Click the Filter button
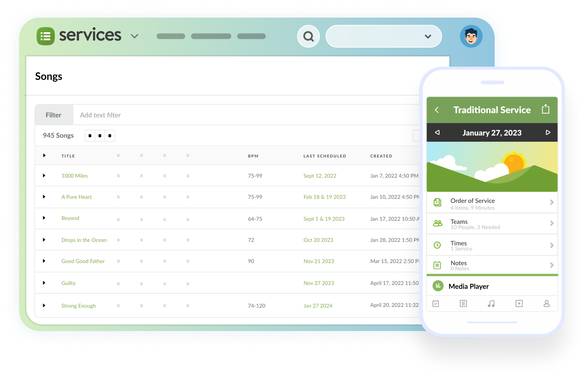The image size is (588, 379). 53,115
